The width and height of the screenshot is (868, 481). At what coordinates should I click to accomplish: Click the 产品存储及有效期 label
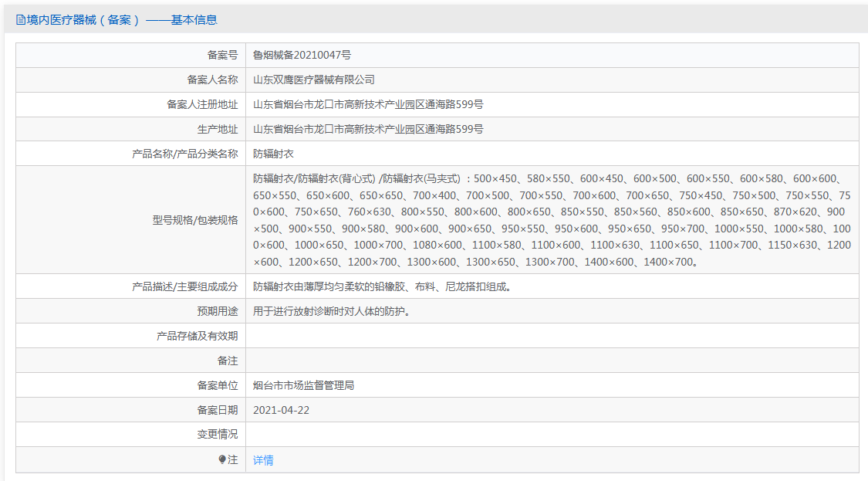tap(197, 336)
